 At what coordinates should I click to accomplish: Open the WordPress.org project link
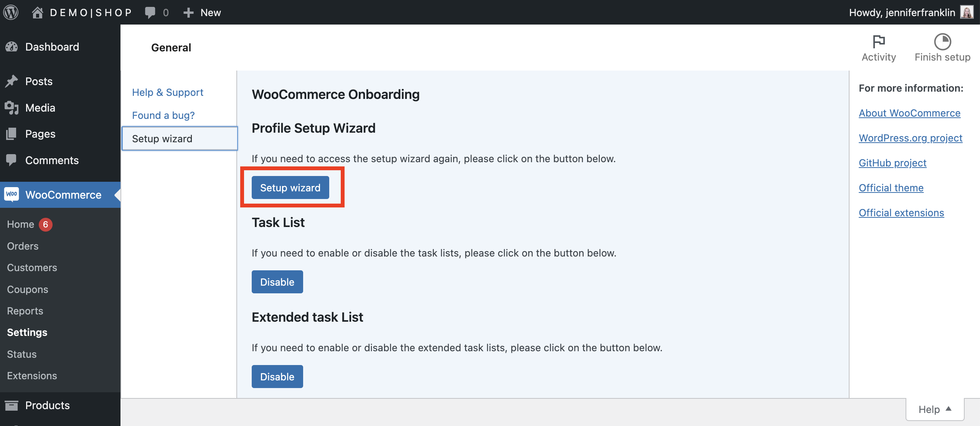click(911, 138)
